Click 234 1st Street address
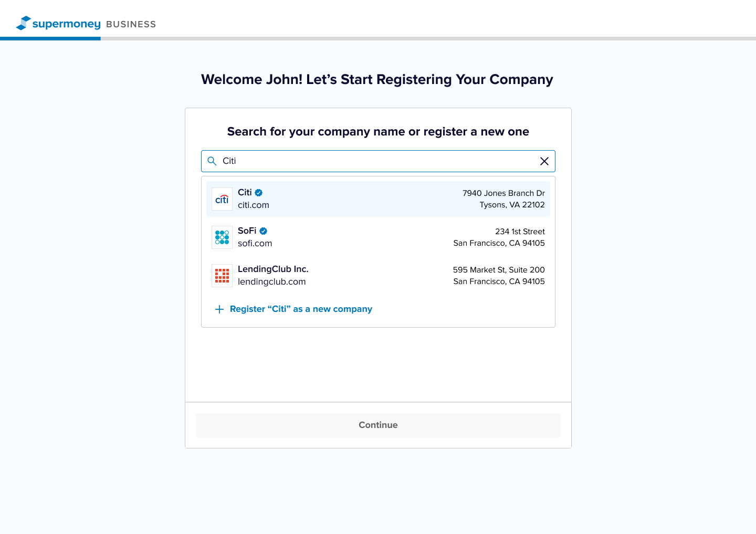Screen dimensions: 756x534 [x=520, y=232]
